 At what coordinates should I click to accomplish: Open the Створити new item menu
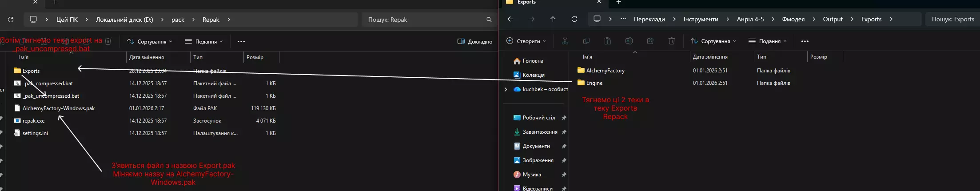pos(526,41)
